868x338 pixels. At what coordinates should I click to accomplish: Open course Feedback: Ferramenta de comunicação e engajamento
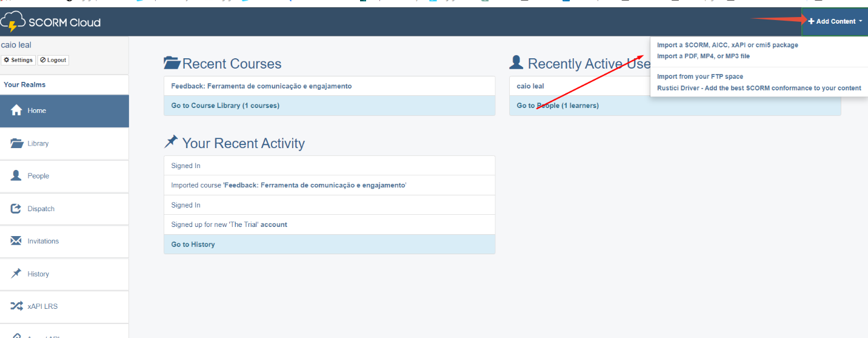tap(261, 86)
